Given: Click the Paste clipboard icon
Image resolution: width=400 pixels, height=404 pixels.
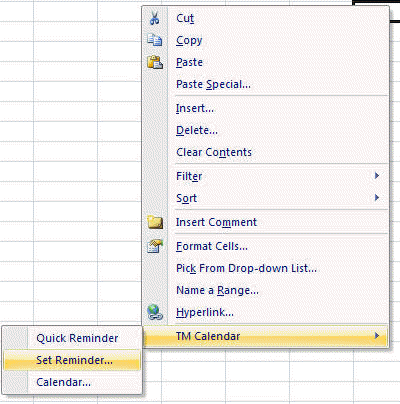Looking at the screenshot, I should tap(155, 62).
